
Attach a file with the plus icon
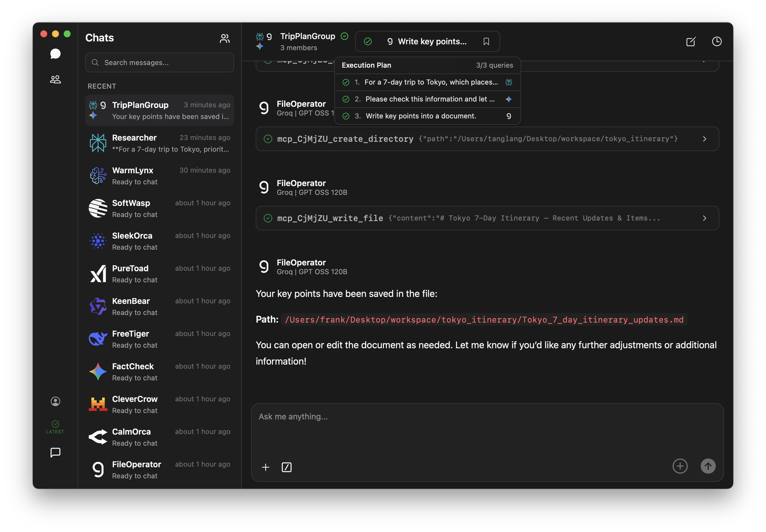pos(266,467)
